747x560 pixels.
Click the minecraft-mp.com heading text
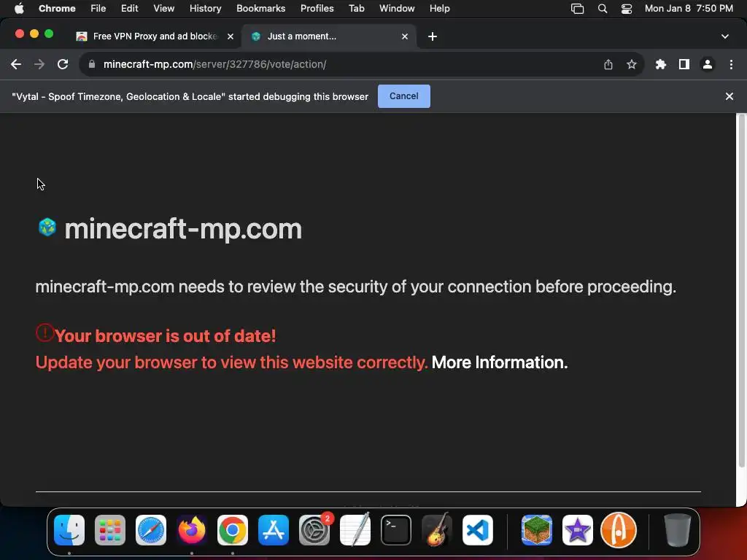click(x=183, y=229)
